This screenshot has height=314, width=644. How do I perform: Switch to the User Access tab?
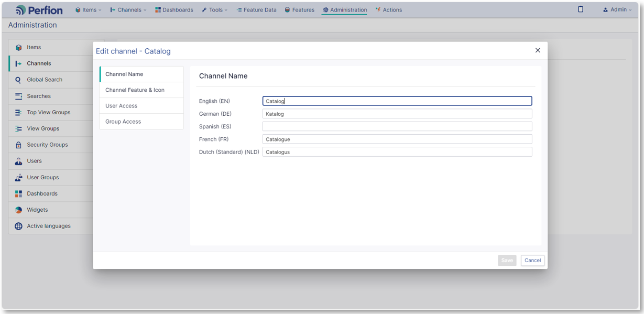[141, 105]
